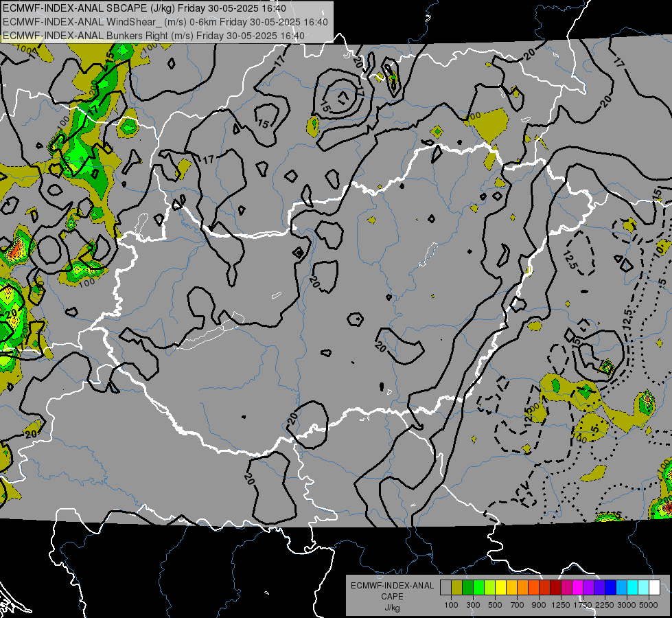
Task: Click the SBCAPE (J/kg) title line
Action: (144, 8)
